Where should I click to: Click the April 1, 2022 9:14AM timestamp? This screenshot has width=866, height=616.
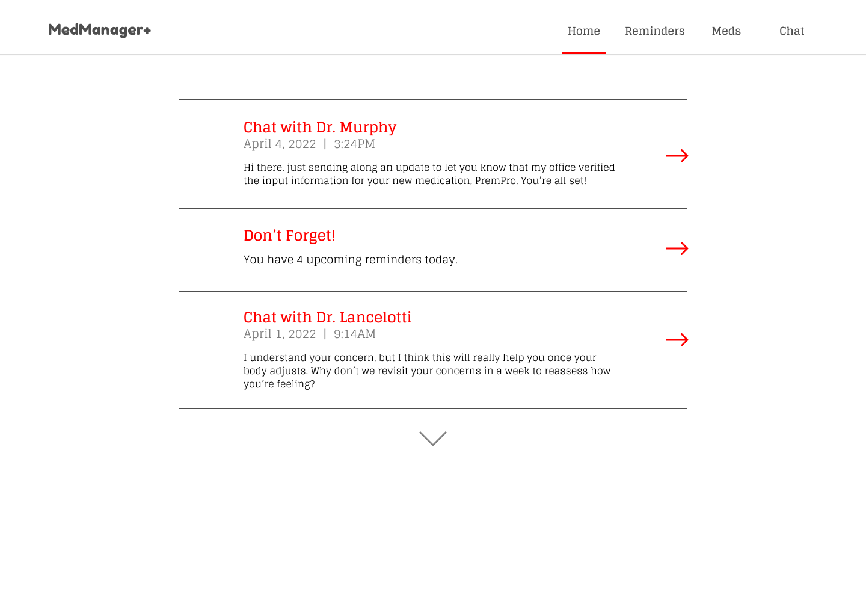coord(310,334)
